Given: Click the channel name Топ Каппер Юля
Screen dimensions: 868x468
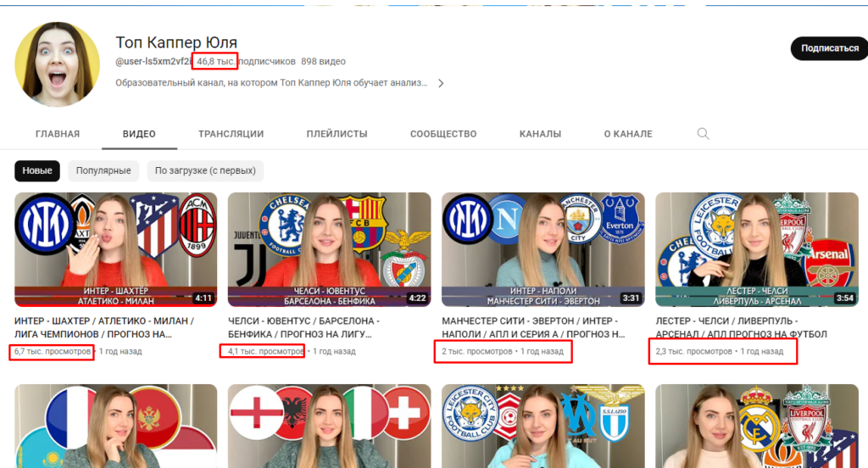Looking at the screenshot, I should pyautogui.click(x=176, y=42).
